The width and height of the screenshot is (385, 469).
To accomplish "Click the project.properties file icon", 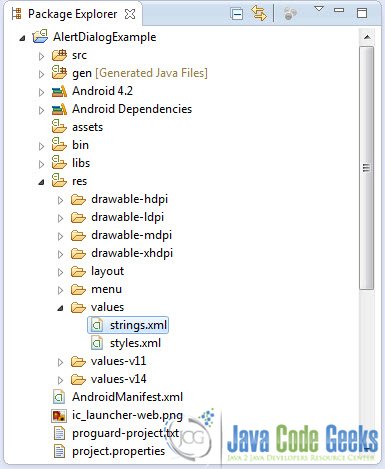I will pos(59,451).
